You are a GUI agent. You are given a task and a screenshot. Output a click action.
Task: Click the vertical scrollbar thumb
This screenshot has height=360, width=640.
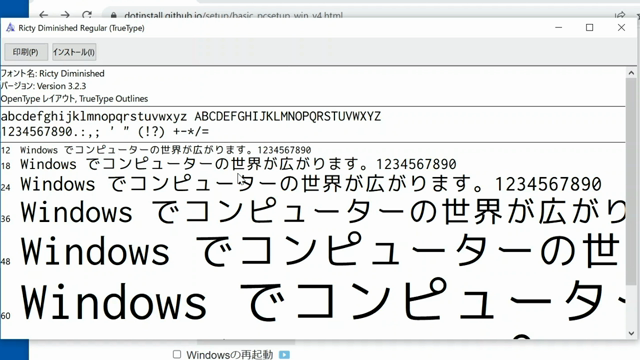[631, 181]
